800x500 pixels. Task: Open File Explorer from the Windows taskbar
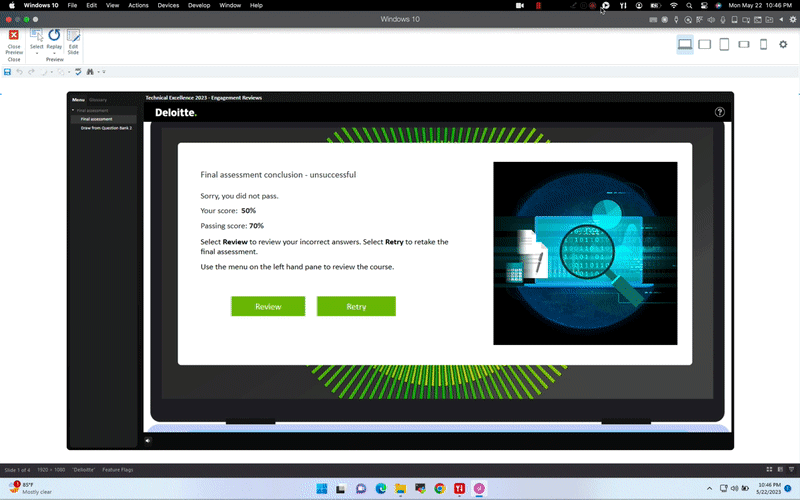click(x=401, y=489)
